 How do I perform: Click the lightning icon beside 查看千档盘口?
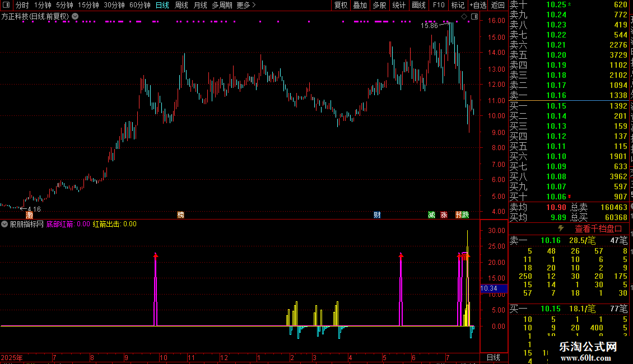coord(561,228)
